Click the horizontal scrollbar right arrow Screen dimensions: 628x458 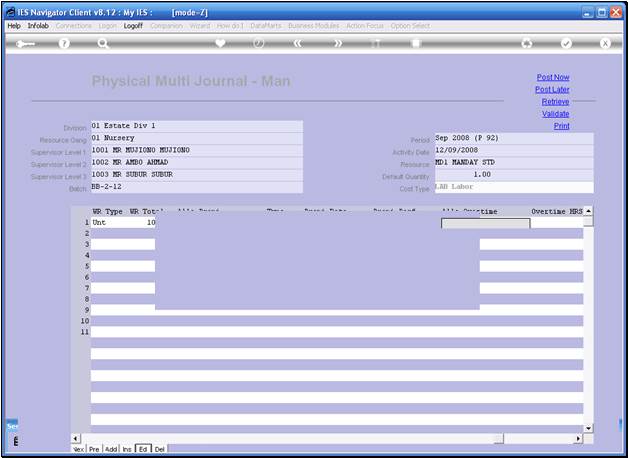point(578,439)
